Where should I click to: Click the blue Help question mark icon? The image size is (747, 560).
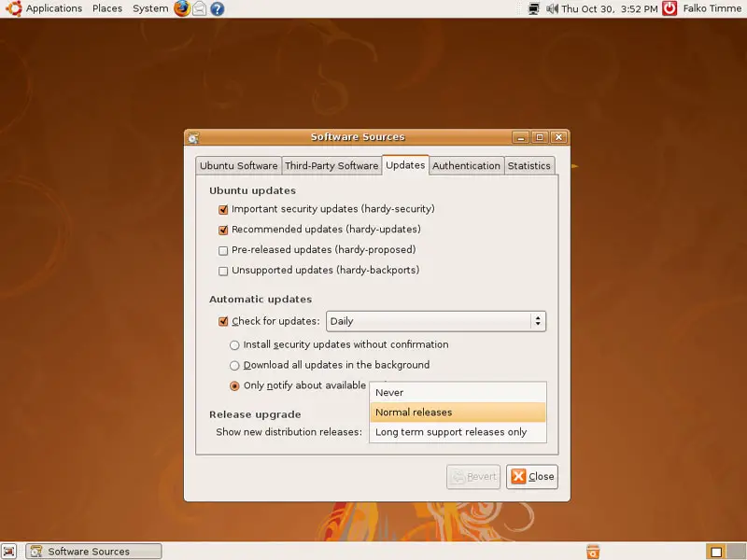[x=217, y=8]
